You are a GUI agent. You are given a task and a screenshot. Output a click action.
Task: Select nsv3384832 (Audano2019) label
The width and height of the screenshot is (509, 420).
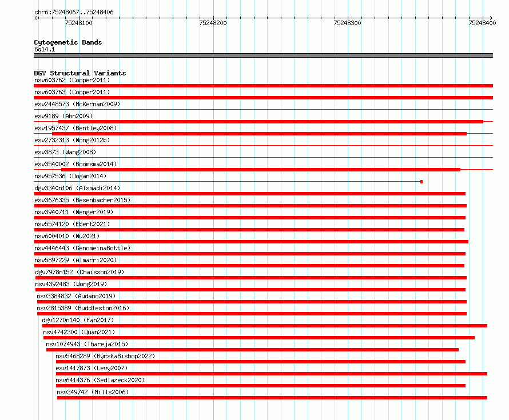pos(76,296)
